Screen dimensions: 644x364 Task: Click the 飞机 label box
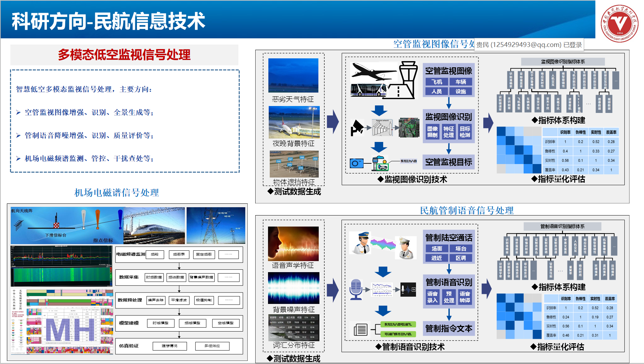point(436,82)
